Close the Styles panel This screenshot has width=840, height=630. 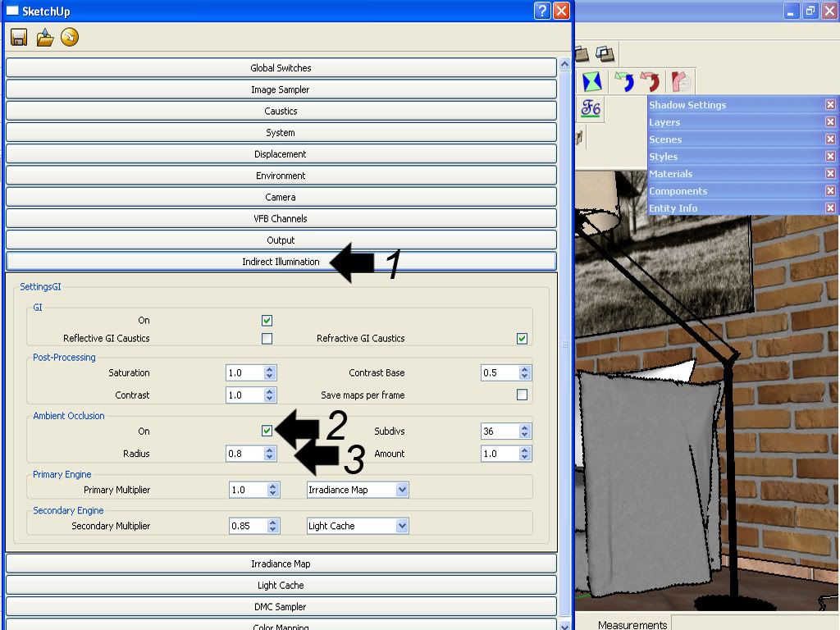pos(830,156)
